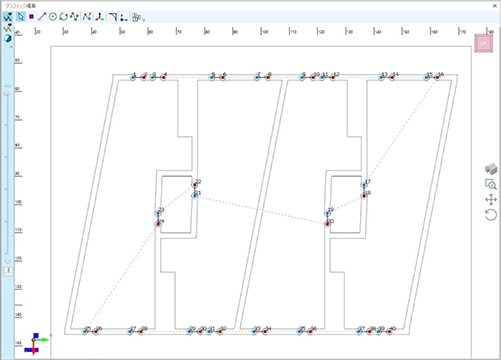501x360 pixels.
Task: Choose the green-dotted polyline tool
Action: point(74,16)
